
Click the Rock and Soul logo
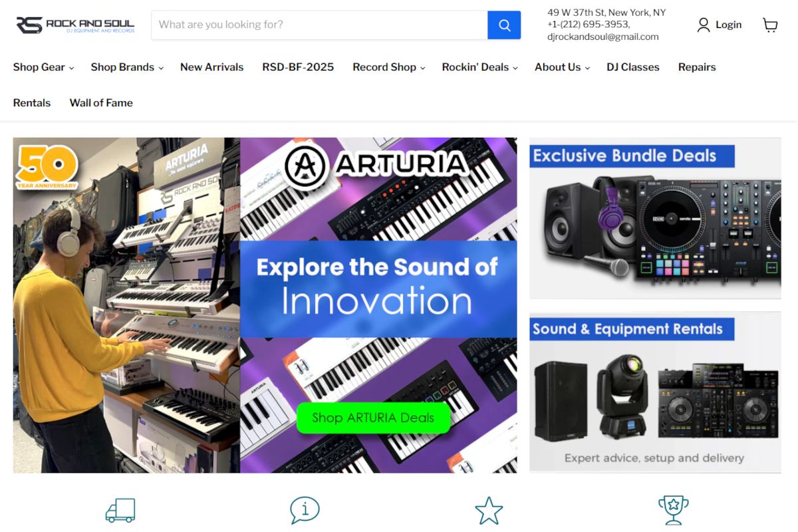tap(75, 25)
